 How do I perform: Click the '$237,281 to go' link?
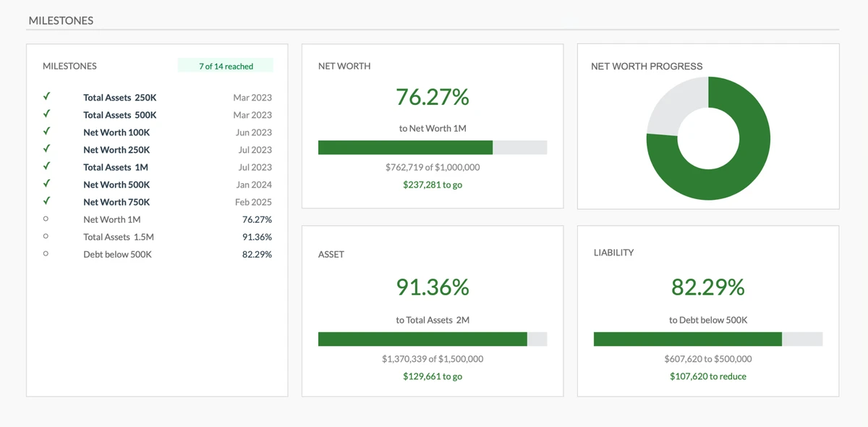pyautogui.click(x=433, y=185)
